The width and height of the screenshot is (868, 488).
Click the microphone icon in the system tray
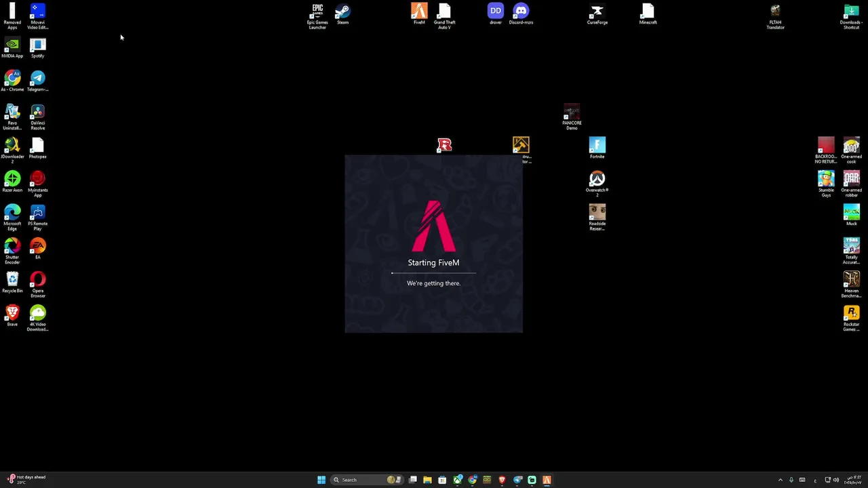point(791,480)
